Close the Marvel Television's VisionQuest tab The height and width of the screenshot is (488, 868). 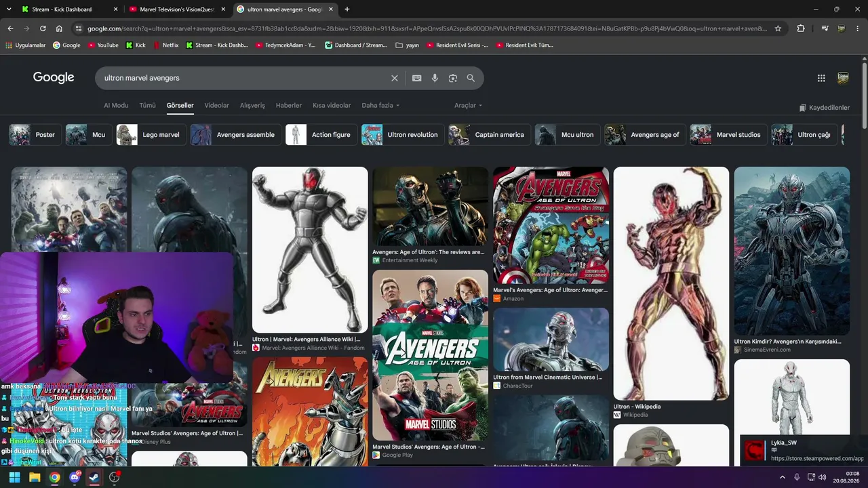click(223, 9)
